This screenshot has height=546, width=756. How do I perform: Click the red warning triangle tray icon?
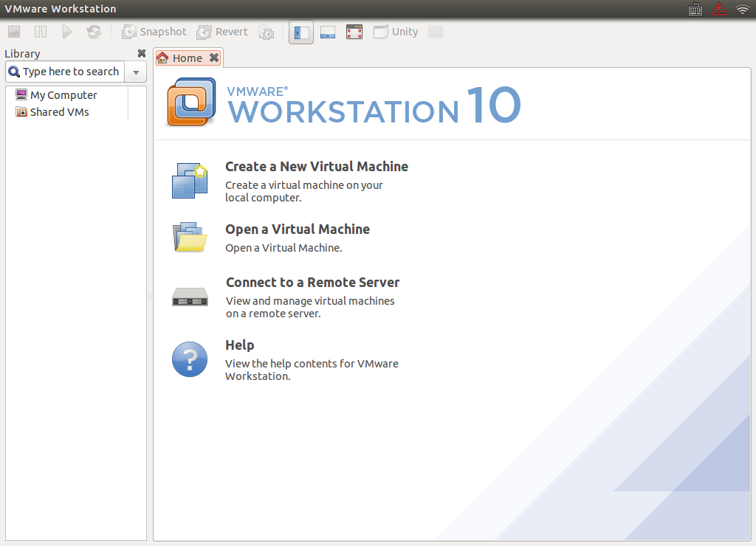click(x=719, y=9)
